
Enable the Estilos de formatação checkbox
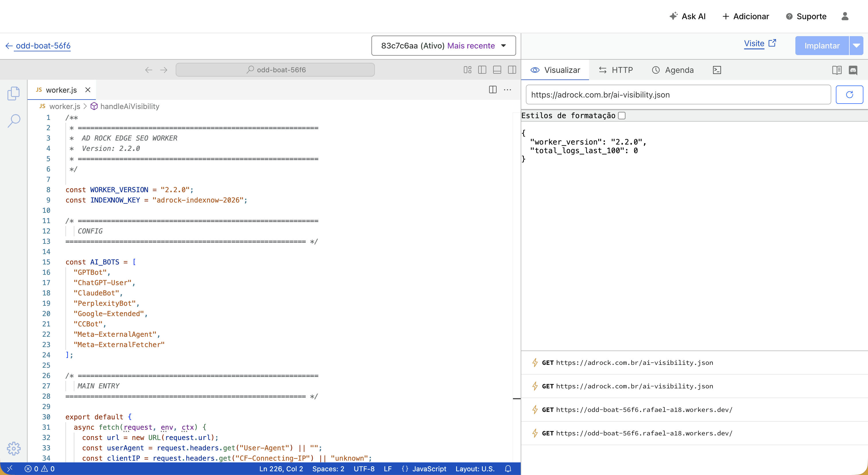(622, 116)
